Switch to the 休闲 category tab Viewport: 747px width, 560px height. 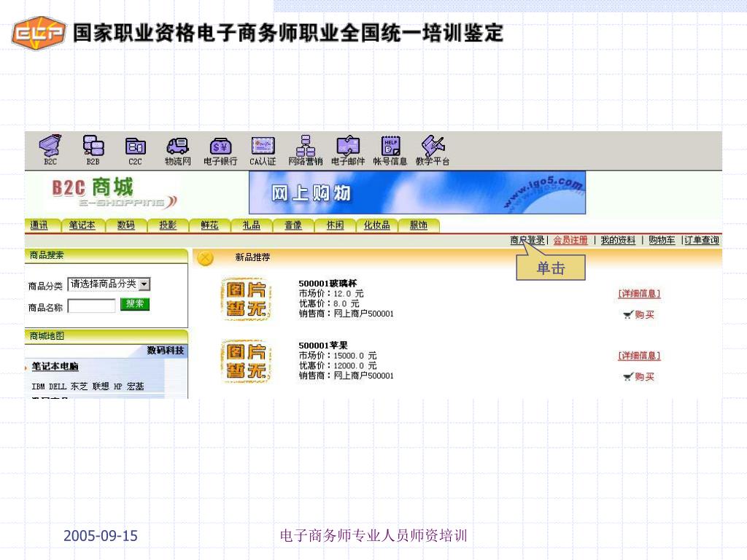click(x=335, y=225)
